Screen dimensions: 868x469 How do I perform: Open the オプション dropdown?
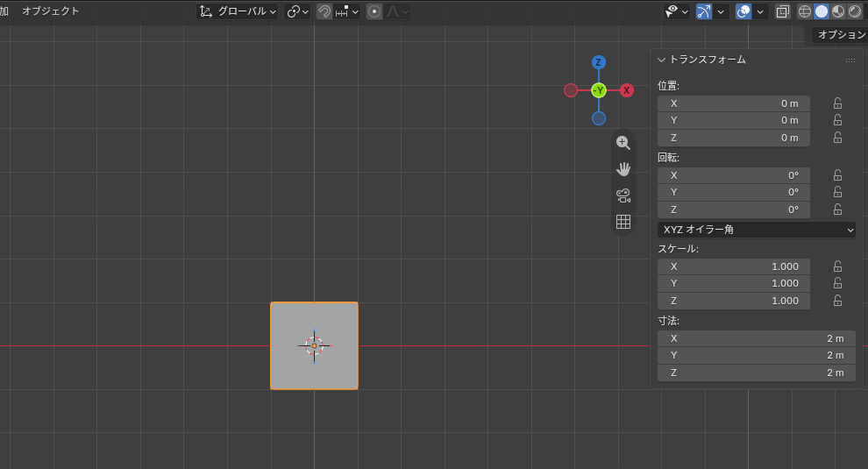pyautogui.click(x=840, y=35)
